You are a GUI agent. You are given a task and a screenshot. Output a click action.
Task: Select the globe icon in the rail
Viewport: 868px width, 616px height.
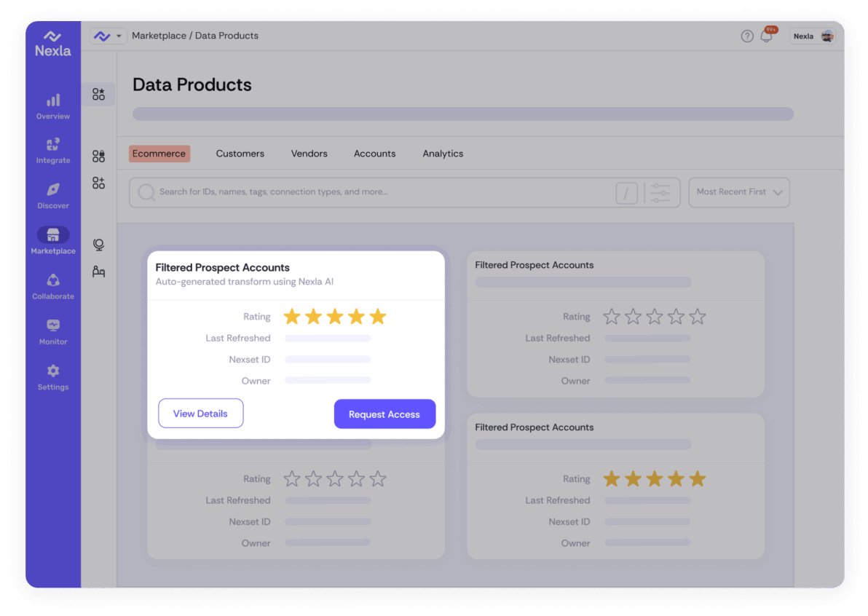[x=98, y=244]
